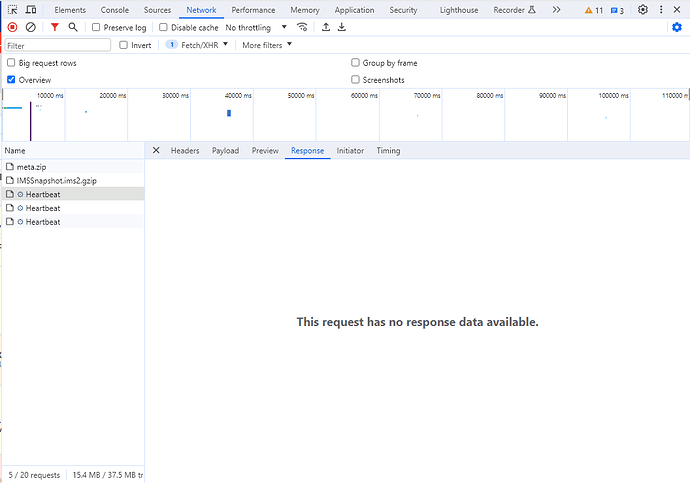Activate the inspect element picker icon
This screenshot has height=483, width=690.
[x=12, y=10]
